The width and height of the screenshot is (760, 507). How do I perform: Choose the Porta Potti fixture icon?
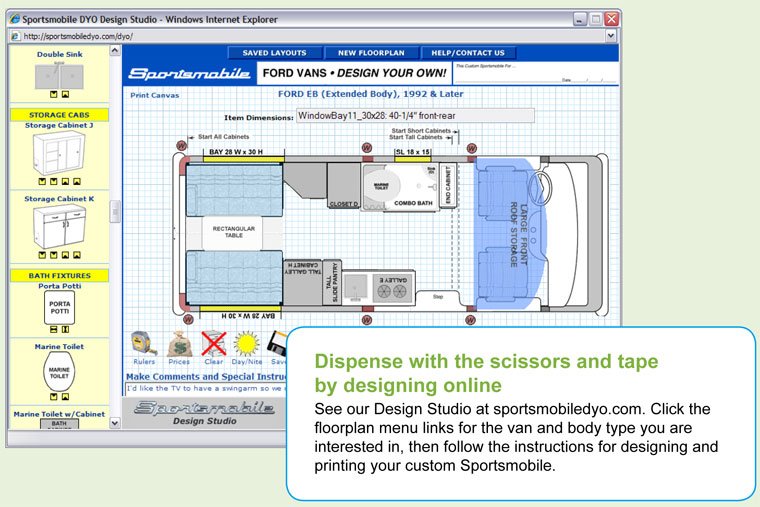[x=59, y=309]
